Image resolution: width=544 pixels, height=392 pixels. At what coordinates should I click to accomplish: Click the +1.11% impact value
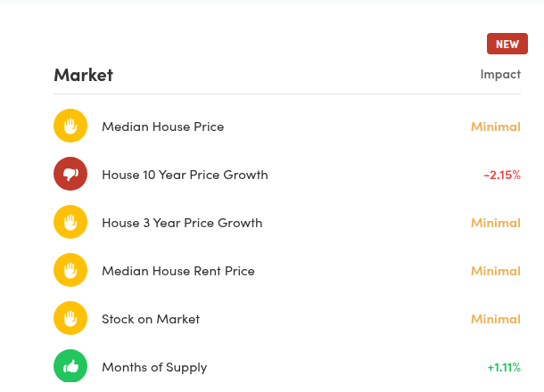[x=504, y=367]
